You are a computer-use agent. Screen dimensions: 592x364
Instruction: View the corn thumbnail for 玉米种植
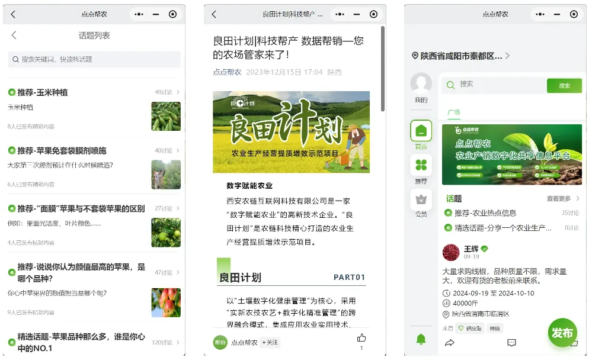pyautogui.click(x=166, y=116)
